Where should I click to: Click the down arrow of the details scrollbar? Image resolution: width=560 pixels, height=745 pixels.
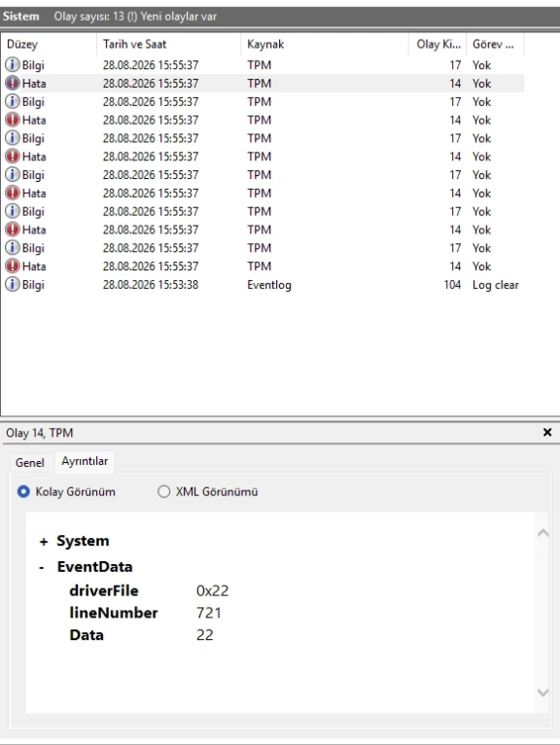542,692
